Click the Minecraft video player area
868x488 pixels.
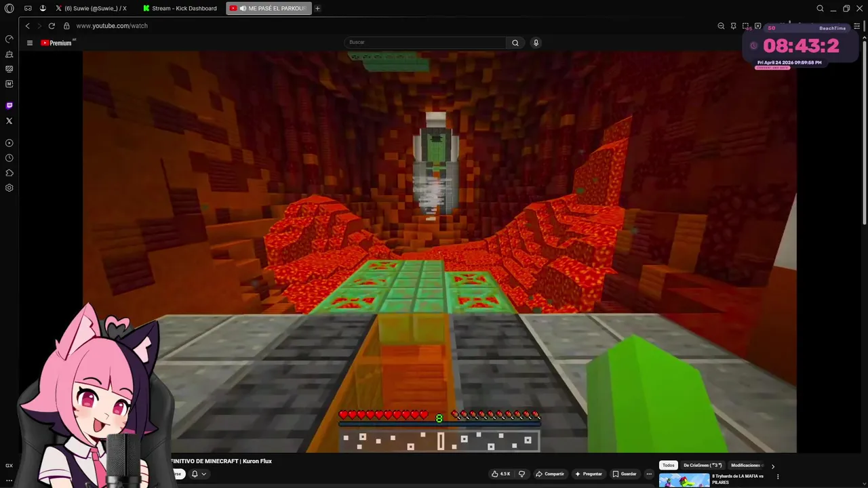[439, 251]
